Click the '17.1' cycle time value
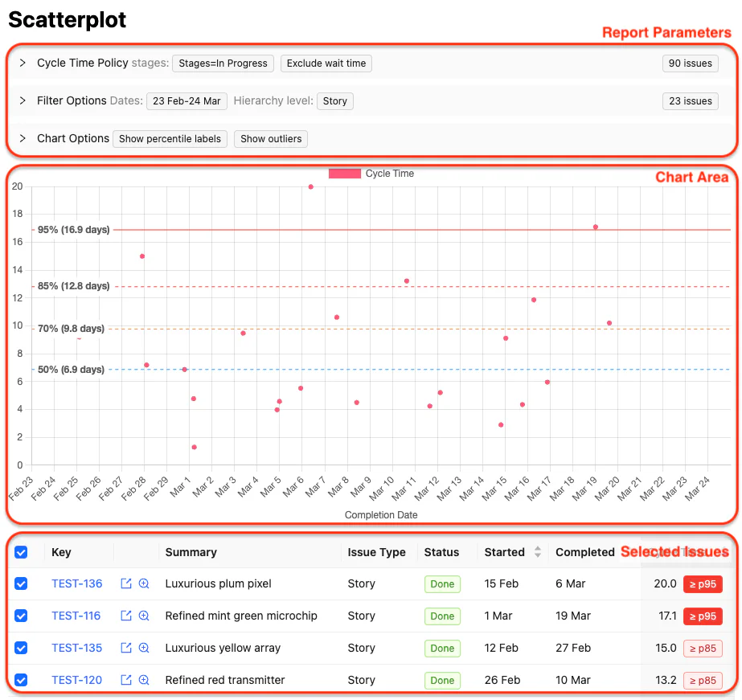Screen dimensions: 742x700 [x=668, y=616]
